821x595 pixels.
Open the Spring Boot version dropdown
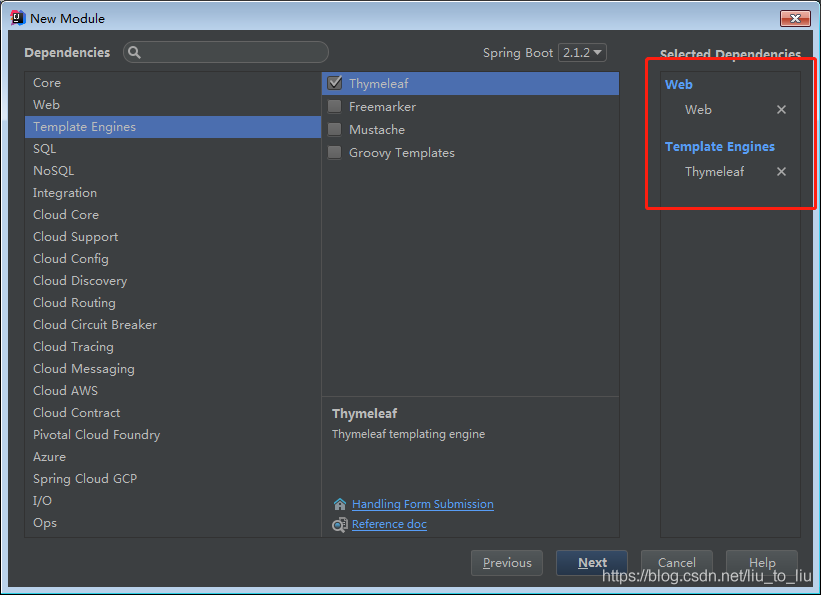[582, 52]
